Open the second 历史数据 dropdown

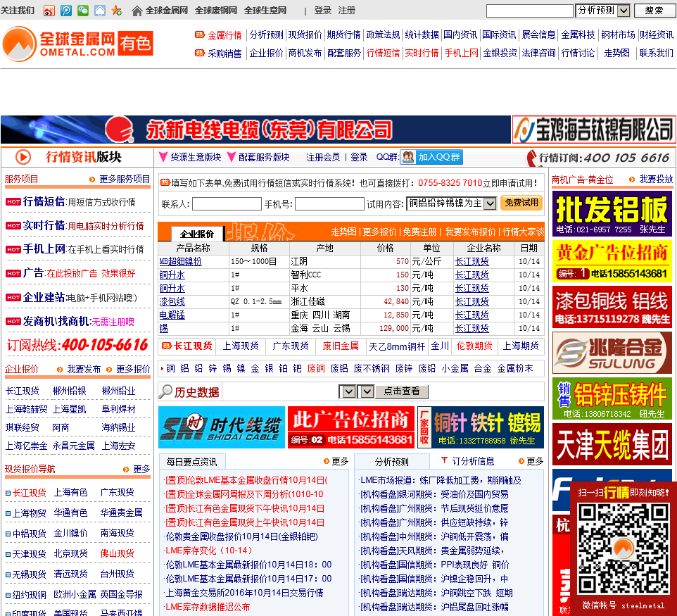coord(366,391)
